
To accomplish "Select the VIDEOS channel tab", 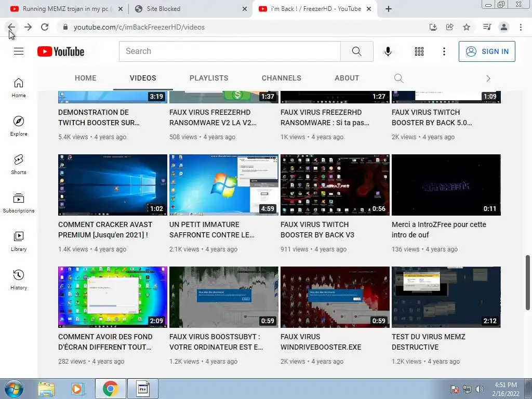I will tap(143, 78).
